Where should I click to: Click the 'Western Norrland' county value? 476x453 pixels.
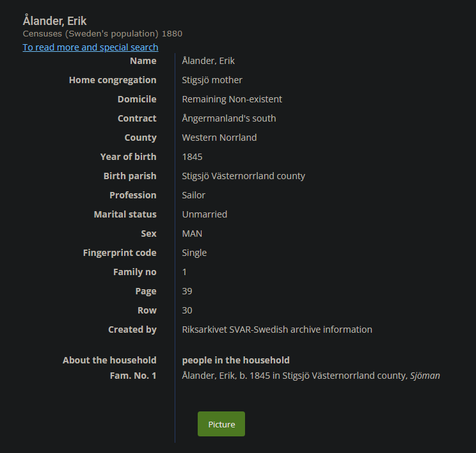[219, 138]
